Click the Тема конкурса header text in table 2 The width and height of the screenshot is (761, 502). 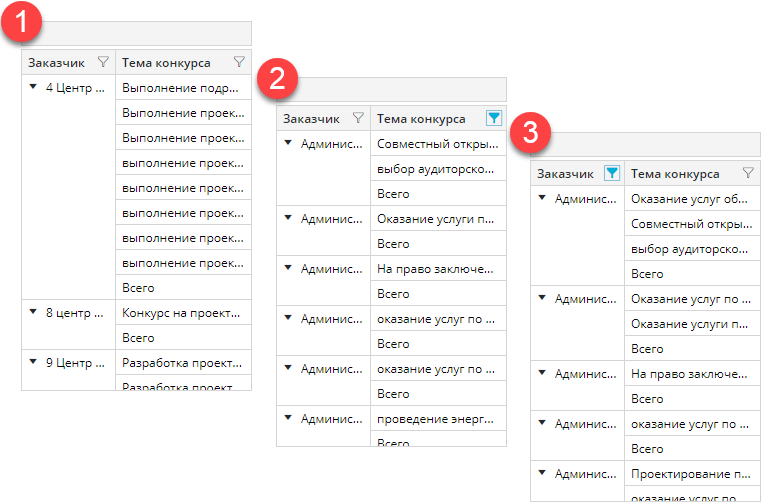[420, 118]
